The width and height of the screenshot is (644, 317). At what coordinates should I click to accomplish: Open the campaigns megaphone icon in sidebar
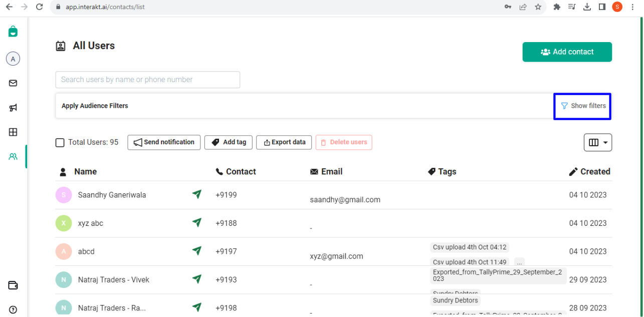(x=13, y=108)
